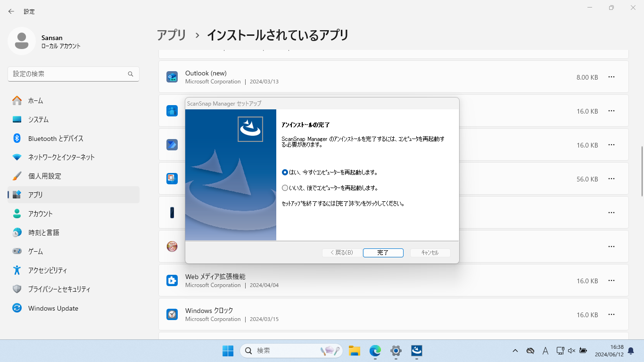Select restart computer now radio option
This screenshot has width=644, height=362.
point(330,173)
